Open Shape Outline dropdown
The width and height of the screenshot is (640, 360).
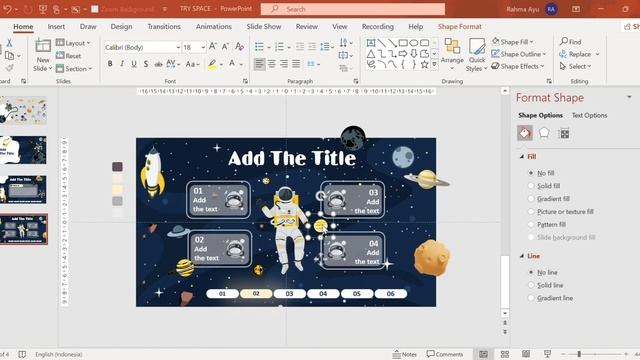(518, 54)
